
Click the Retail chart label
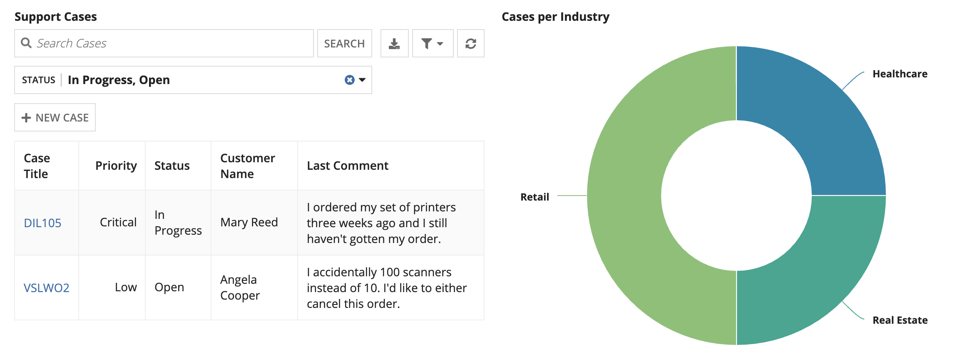pyautogui.click(x=535, y=197)
